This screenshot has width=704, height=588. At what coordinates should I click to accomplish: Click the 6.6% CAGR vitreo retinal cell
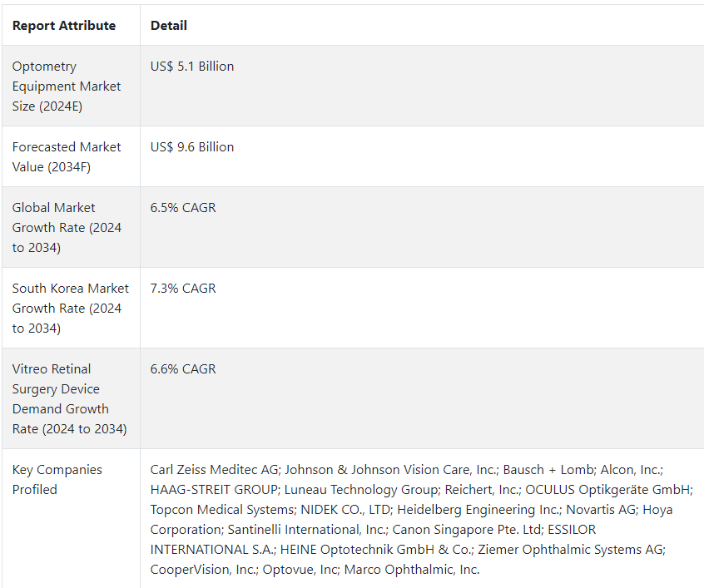coord(183,369)
